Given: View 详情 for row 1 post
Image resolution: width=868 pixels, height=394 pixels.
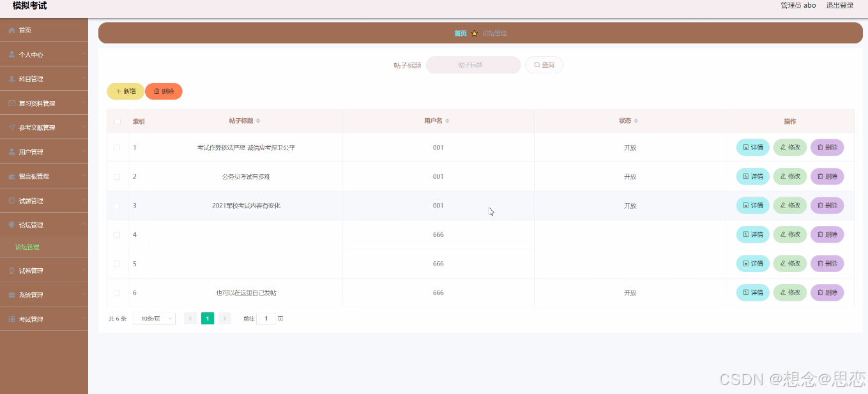Looking at the screenshot, I should pos(753,148).
